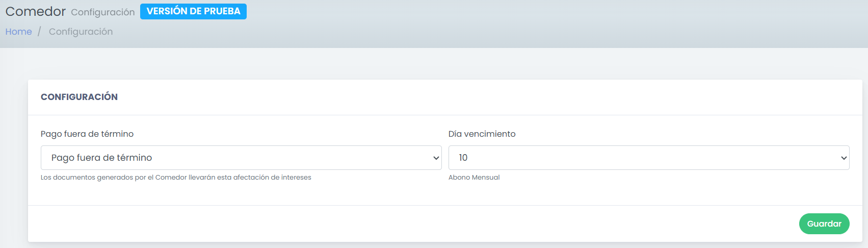
Task: Click the Abono Mensual helper text
Action: (474, 178)
